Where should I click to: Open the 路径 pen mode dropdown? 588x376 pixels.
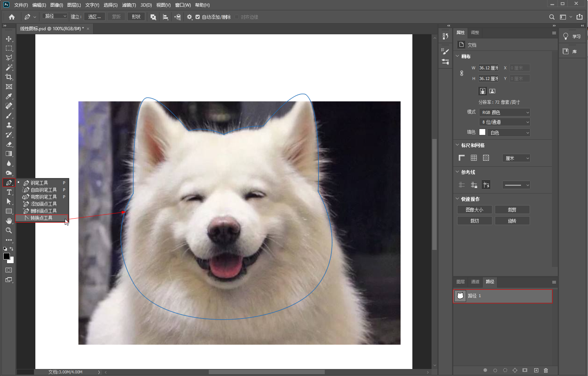click(x=54, y=16)
